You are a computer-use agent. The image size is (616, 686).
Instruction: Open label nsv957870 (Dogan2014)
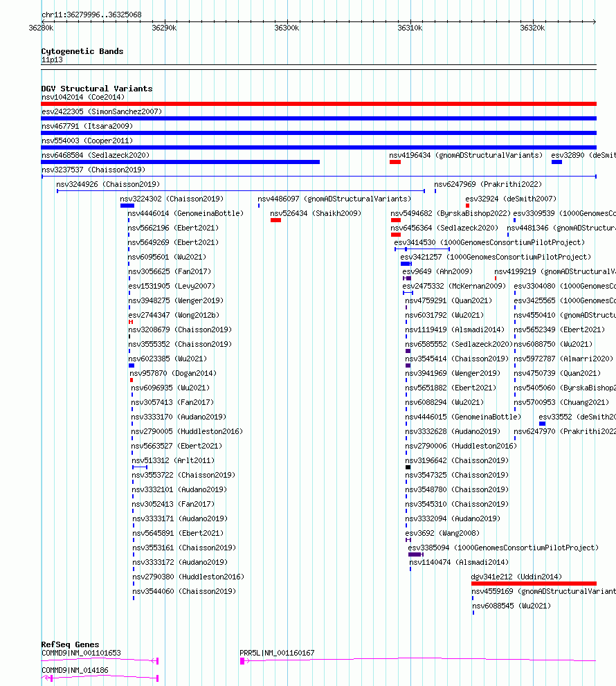[x=173, y=373]
